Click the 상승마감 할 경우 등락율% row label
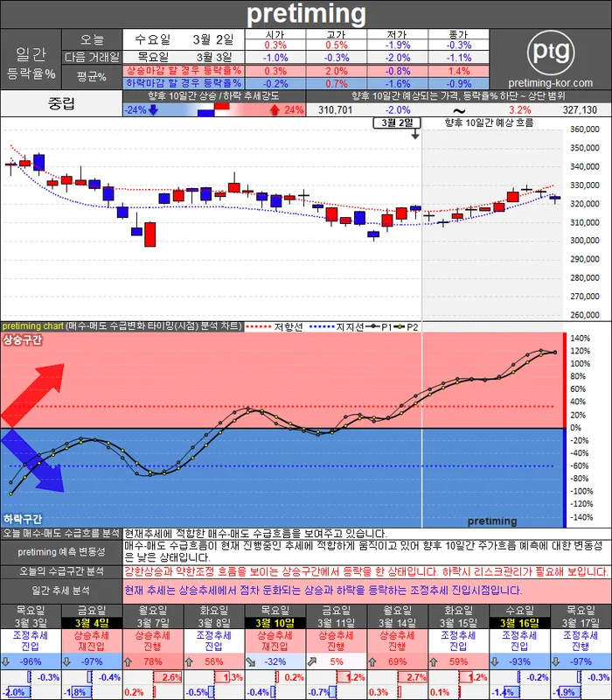The image size is (612, 700). tap(184, 71)
